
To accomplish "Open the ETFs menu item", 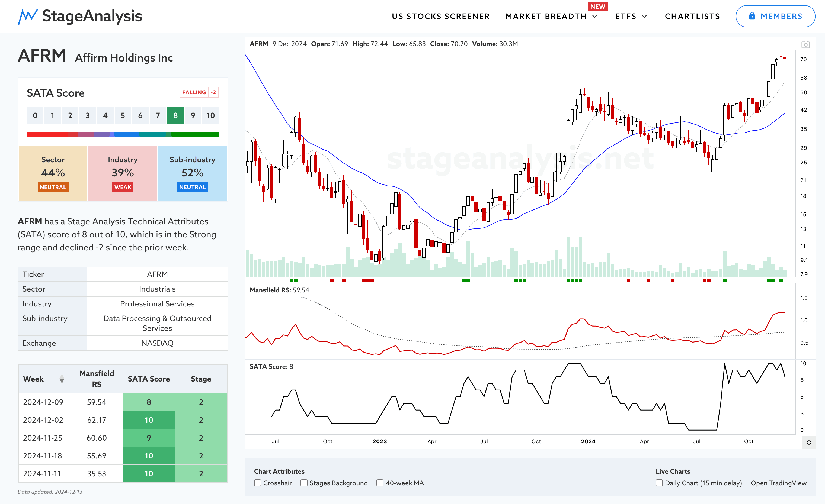I will [626, 16].
